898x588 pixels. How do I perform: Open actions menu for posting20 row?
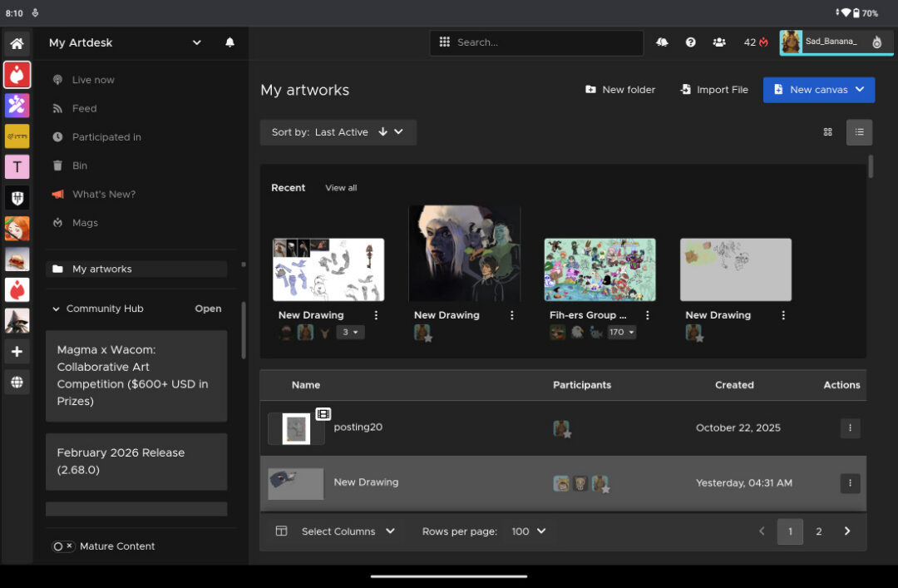pyautogui.click(x=850, y=428)
